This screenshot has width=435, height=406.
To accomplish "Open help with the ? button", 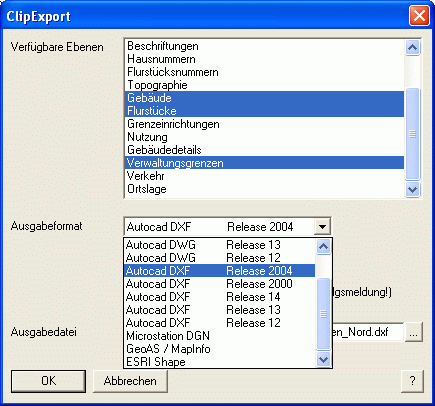I will coord(412,381).
